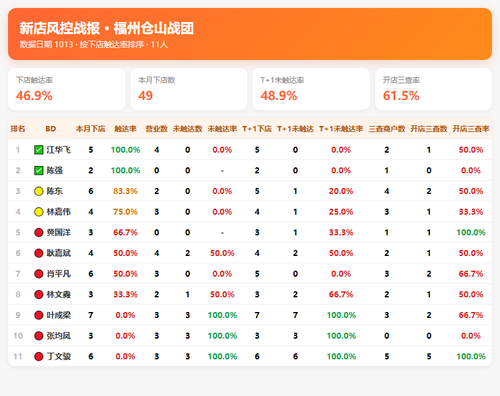Image resolution: width=500 pixels, height=396 pixels.
Task: Click the 排名 column header
Action: coord(18,129)
